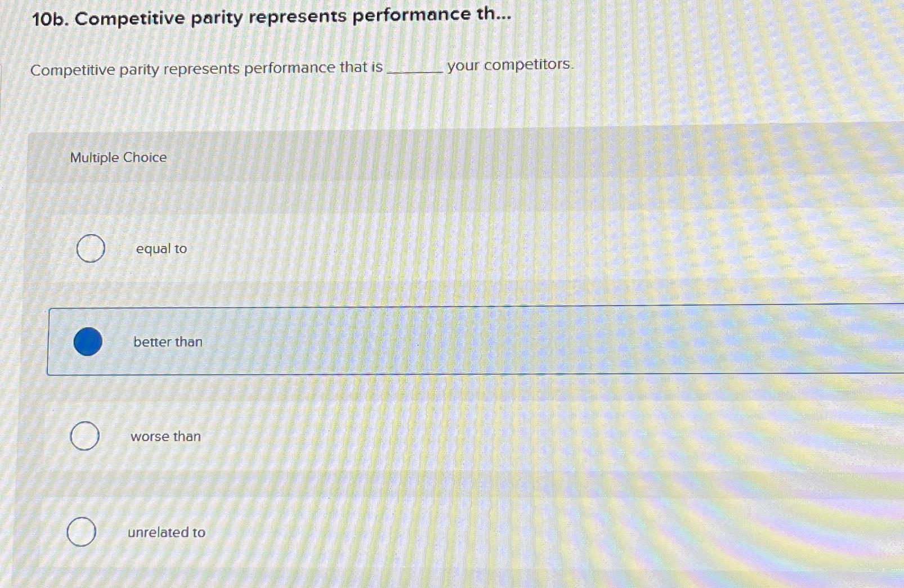The width and height of the screenshot is (904, 588).
Task: Click the "worse than" answer label
Action: pyautogui.click(x=165, y=436)
